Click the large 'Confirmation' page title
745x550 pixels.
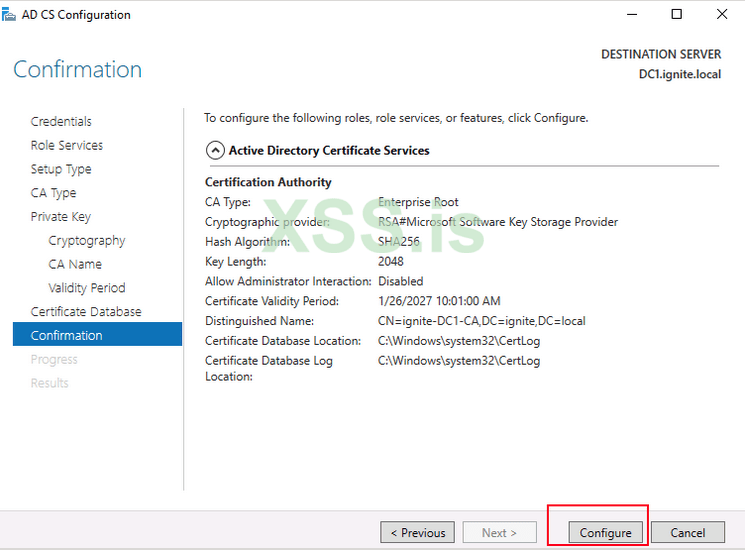(77, 69)
